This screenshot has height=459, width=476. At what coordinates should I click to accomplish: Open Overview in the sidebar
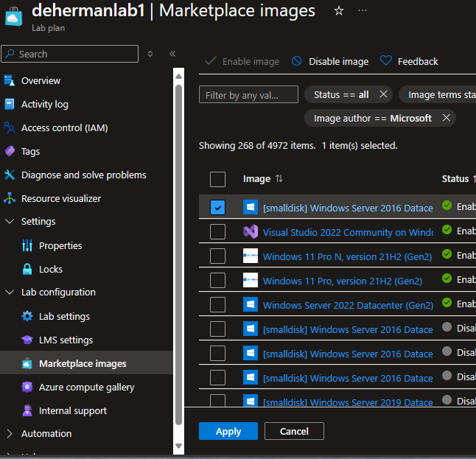click(41, 81)
